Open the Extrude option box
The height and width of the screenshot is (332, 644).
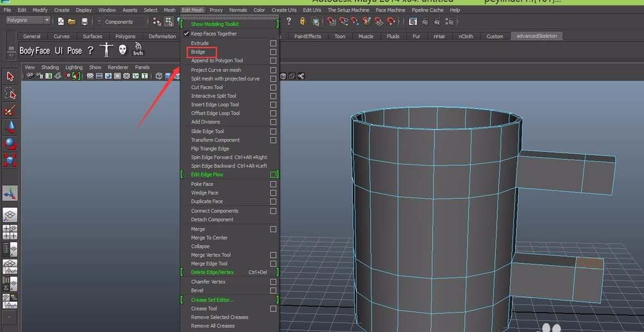pos(274,43)
